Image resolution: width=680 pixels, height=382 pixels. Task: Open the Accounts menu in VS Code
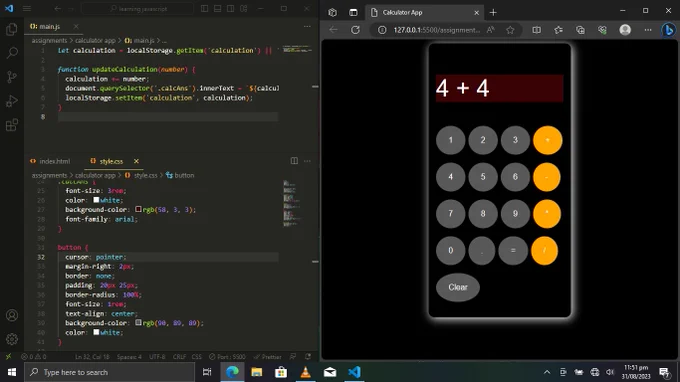(12, 315)
